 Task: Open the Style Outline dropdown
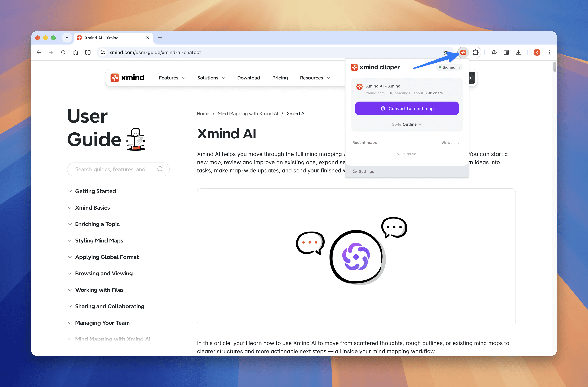[x=407, y=124]
